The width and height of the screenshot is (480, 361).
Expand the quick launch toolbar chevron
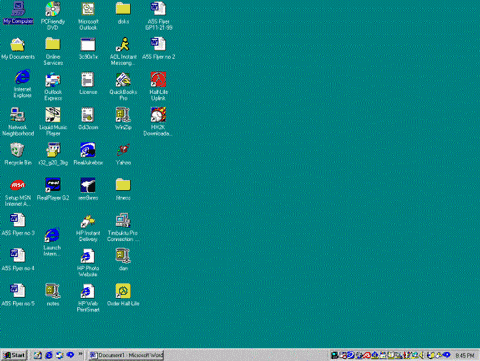[80, 354]
